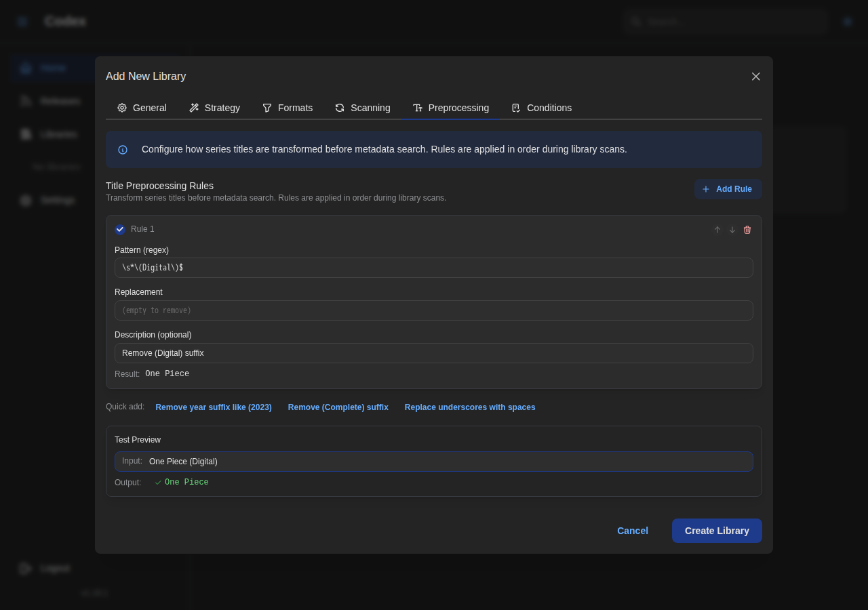Screen dimensions: 868x610
Task: Click the Replacement input field
Action: [434, 310]
